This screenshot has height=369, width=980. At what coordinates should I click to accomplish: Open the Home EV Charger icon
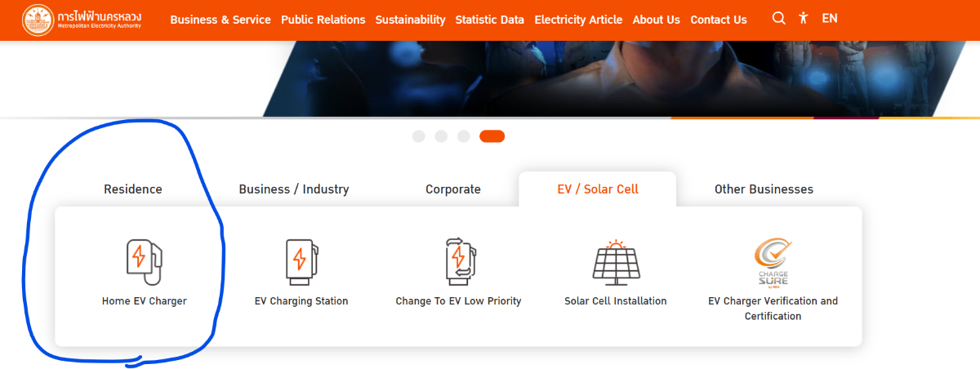[x=145, y=261]
